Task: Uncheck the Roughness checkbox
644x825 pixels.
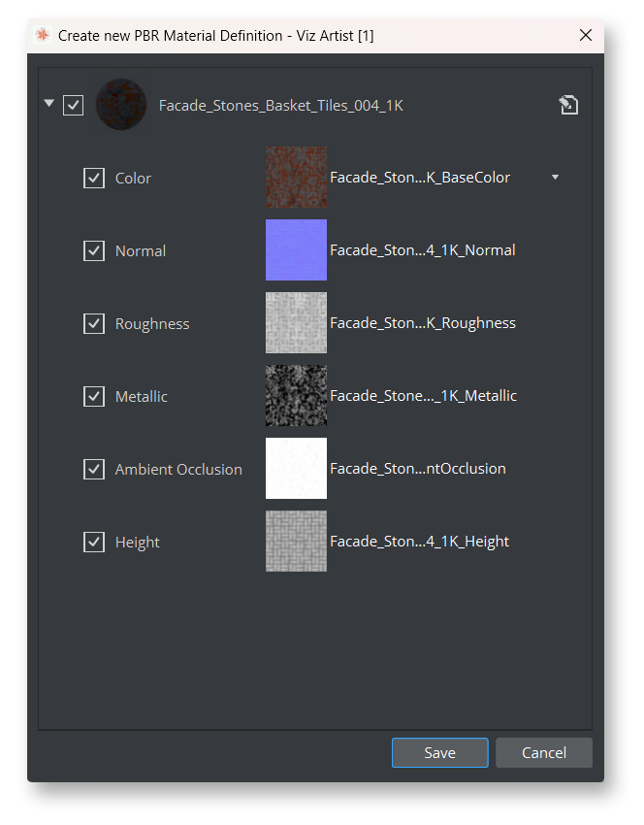Action: (94, 323)
